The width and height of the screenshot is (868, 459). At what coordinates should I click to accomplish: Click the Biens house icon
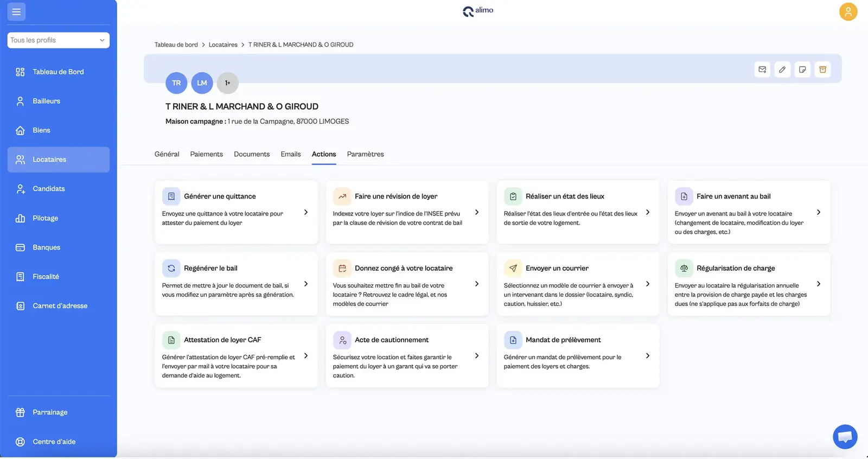(20, 130)
